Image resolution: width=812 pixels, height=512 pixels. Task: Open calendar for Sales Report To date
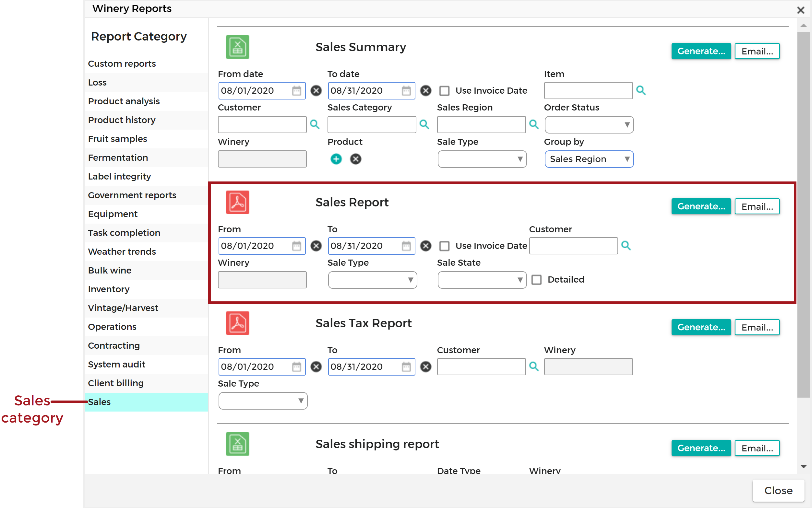tap(406, 246)
